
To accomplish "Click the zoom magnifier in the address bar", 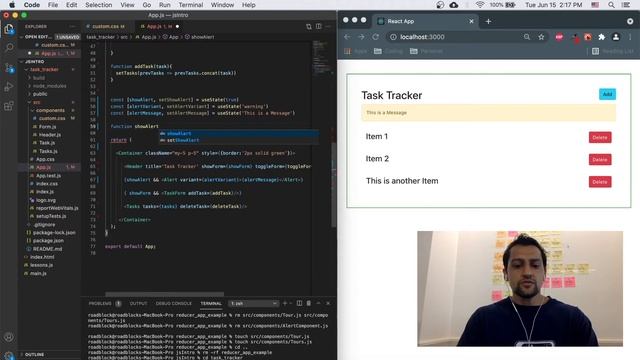I will pyautogui.click(x=527, y=37).
